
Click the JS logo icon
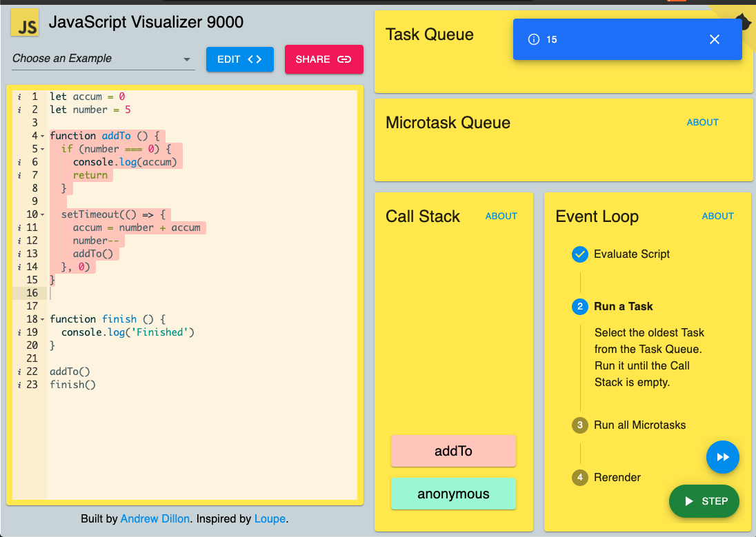tap(25, 22)
